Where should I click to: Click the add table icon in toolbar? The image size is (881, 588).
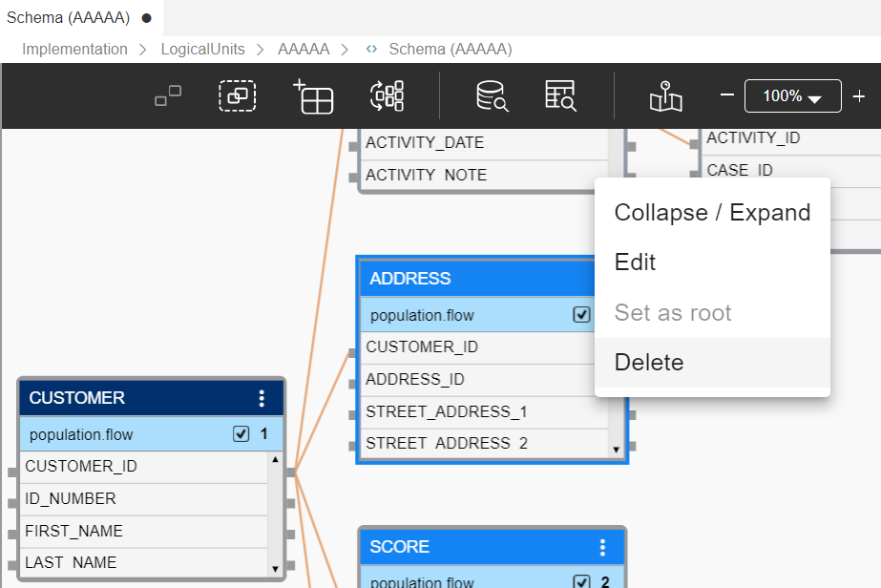tap(313, 96)
